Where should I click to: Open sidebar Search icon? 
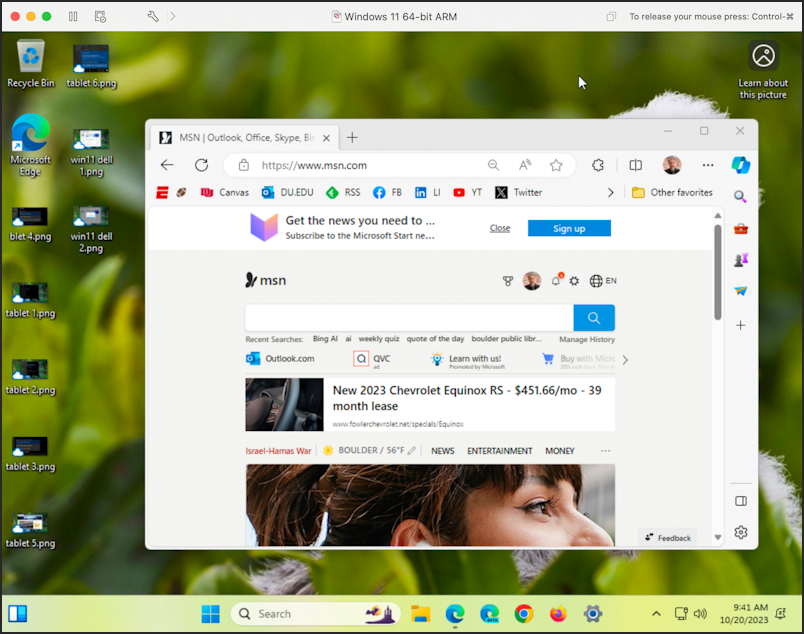(x=740, y=196)
